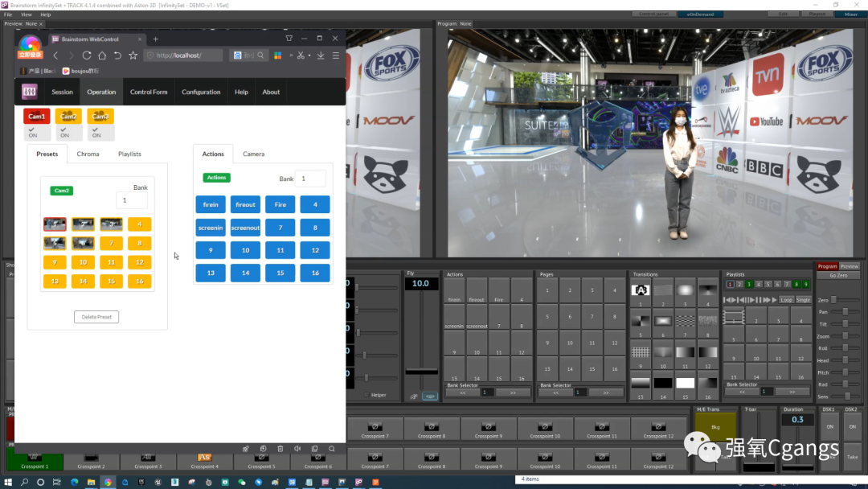Click the Brainstorm WebControl logo icon
Image resolution: width=868 pixels, height=489 pixels.
pos(30,92)
